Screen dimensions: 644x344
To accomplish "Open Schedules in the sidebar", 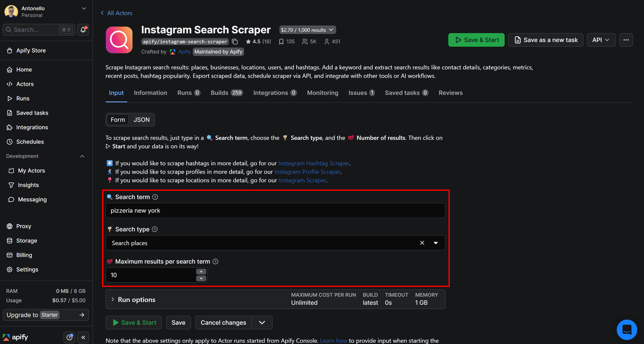I will pos(30,142).
